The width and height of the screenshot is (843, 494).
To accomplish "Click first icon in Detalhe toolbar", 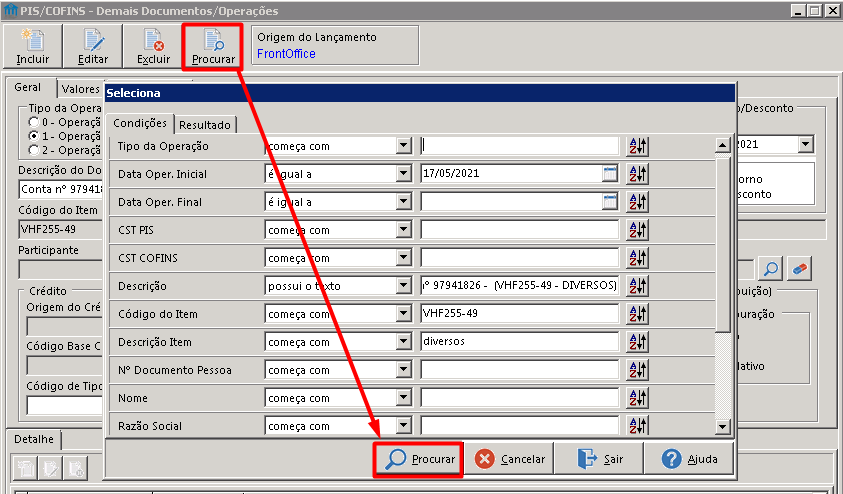I will pyautogui.click(x=24, y=468).
